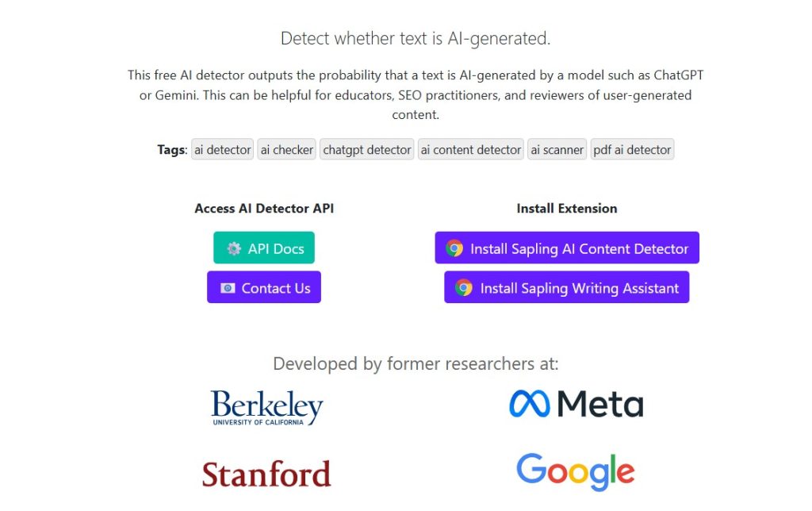Click the "Detect whether text is AI-generated" heading

point(416,38)
